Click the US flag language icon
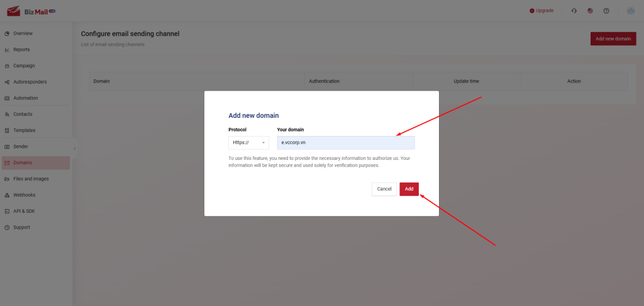The height and width of the screenshot is (306, 644). pyautogui.click(x=590, y=11)
